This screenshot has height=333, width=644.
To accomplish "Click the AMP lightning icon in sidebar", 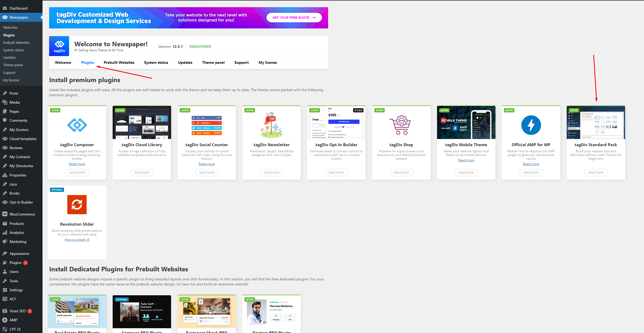I will (x=5, y=320).
